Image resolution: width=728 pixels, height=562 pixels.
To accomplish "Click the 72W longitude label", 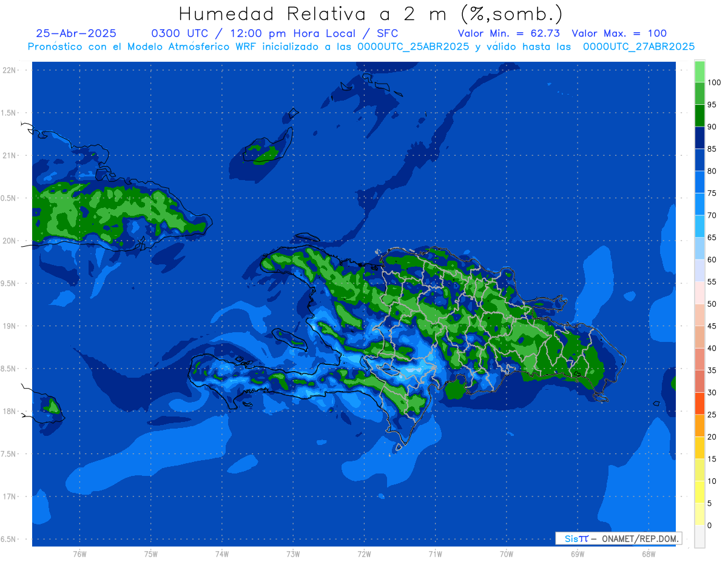I will pos(364,554).
